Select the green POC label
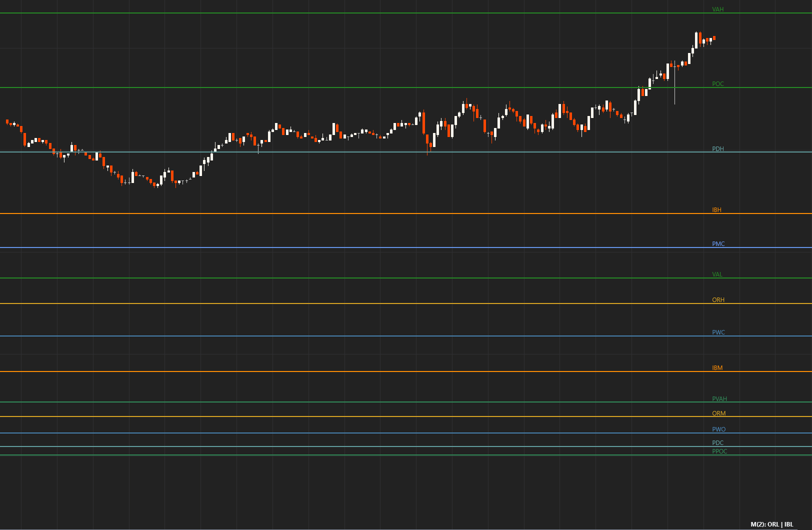The image size is (812, 530). tap(717, 84)
